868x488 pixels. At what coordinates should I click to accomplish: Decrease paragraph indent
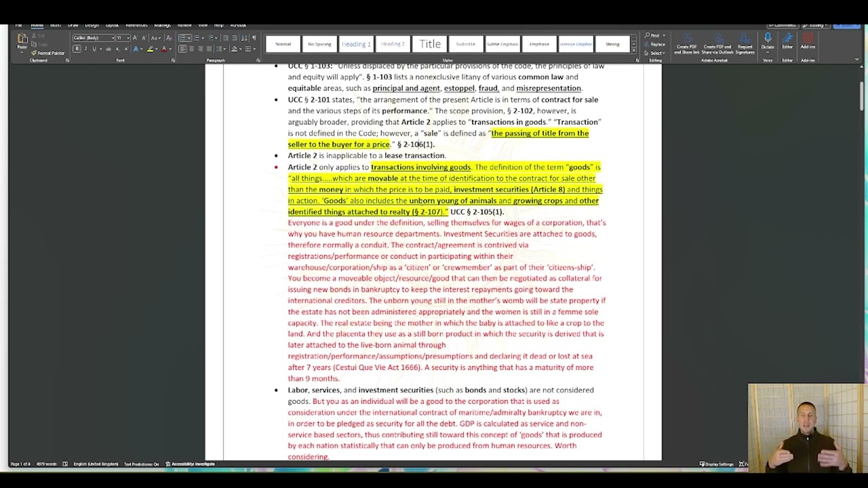point(226,38)
